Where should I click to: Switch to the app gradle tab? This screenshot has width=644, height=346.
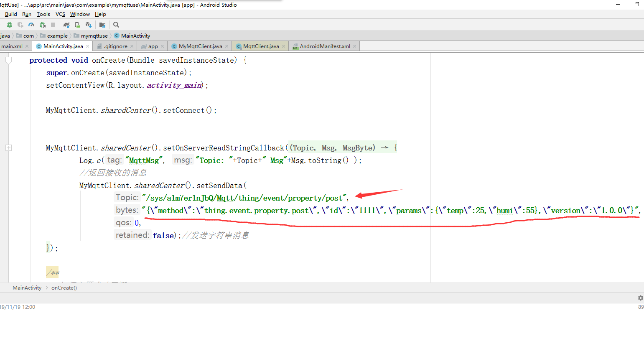pos(153,46)
